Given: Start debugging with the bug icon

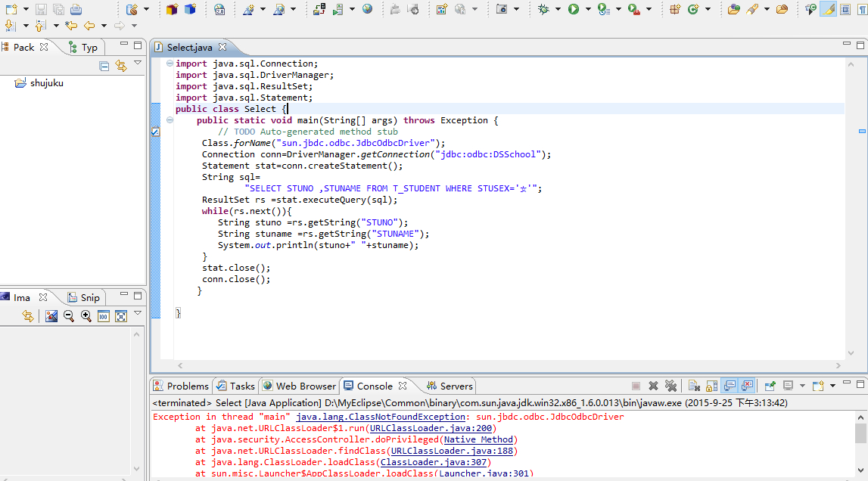Looking at the screenshot, I should point(543,9).
